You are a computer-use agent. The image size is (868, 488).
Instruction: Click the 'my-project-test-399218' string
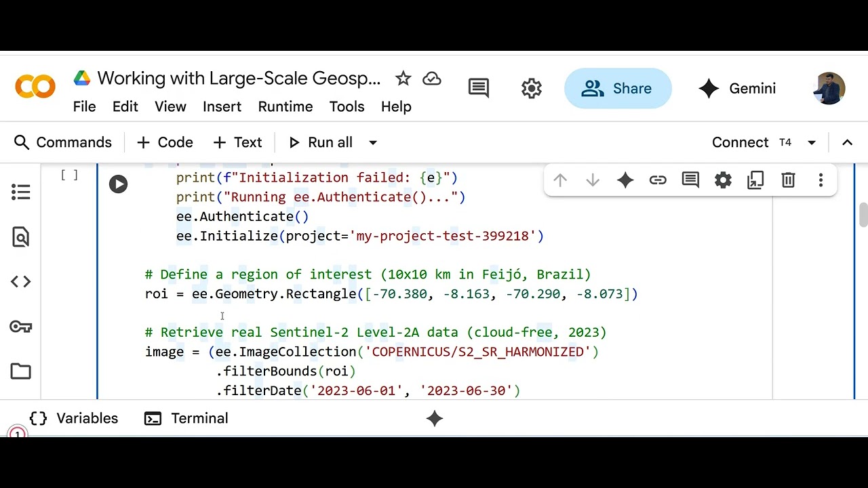pos(442,236)
